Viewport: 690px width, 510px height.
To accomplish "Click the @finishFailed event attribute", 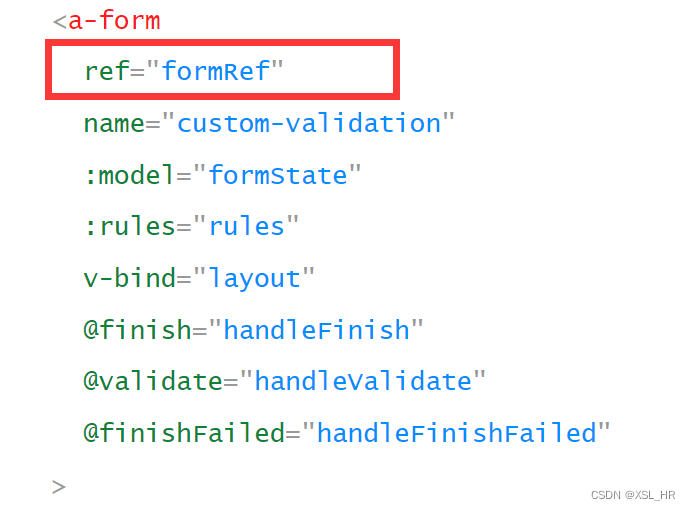I will click(x=184, y=433).
